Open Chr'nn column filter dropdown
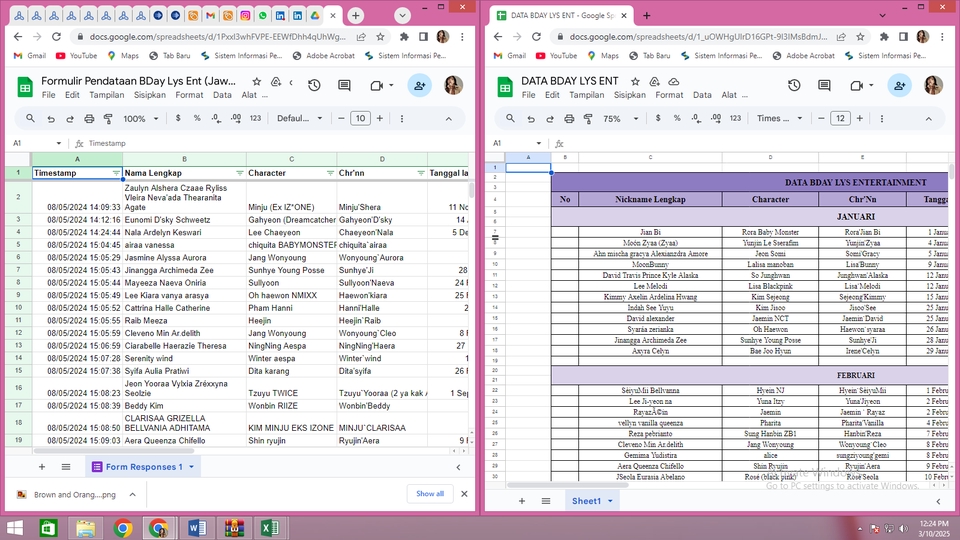The height and width of the screenshot is (540, 960). coord(421,173)
